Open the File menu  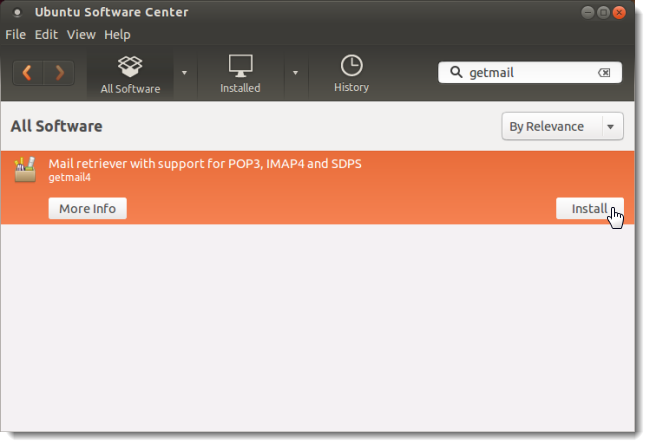click(15, 34)
